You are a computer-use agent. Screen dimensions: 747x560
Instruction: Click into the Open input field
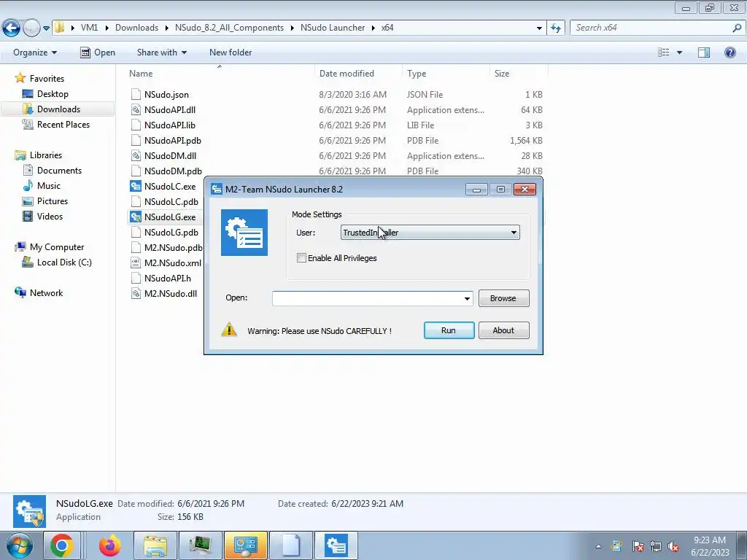pos(367,298)
